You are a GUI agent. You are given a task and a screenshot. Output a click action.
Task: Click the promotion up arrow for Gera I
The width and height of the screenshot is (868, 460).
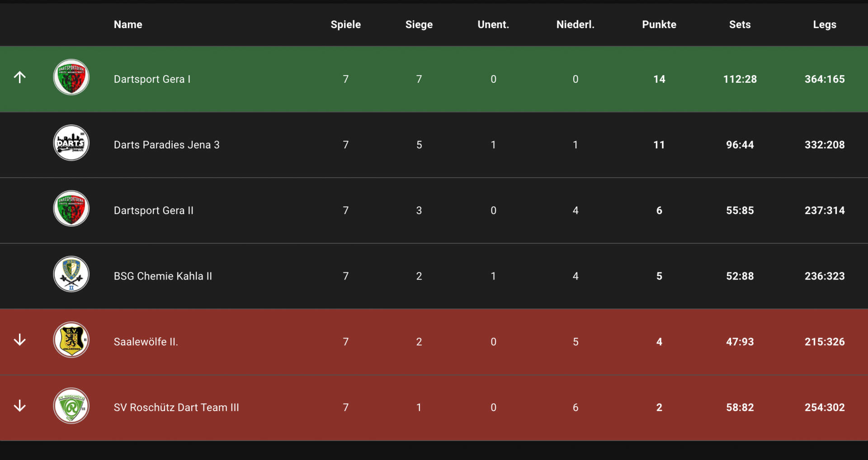click(19, 77)
